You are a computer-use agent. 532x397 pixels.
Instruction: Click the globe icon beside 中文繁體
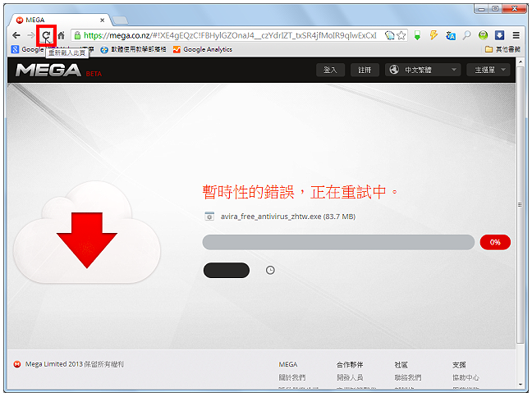tap(394, 70)
